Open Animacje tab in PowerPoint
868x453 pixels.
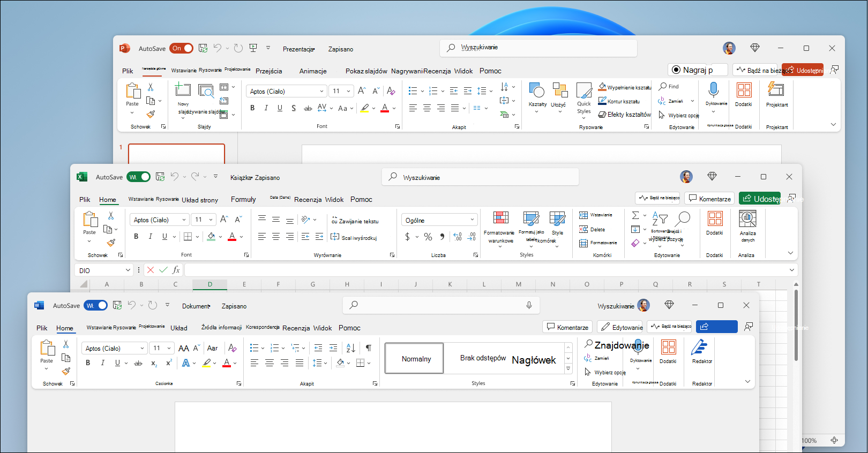pyautogui.click(x=313, y=71)
